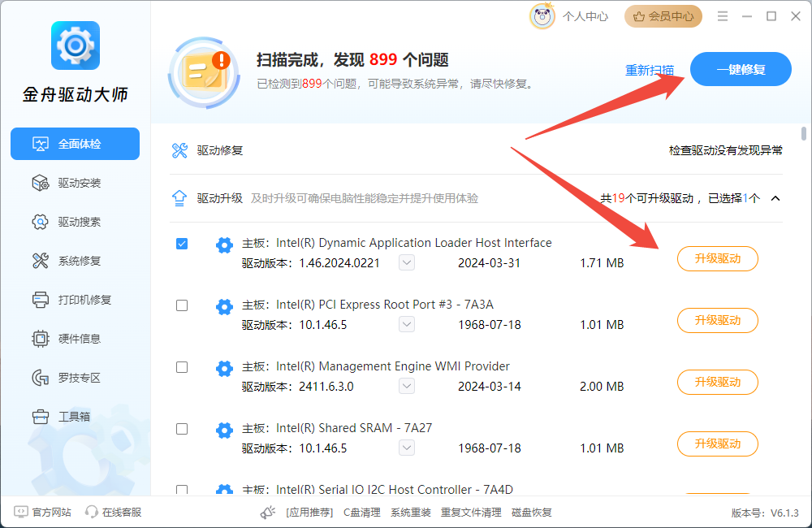
Task: Check the Shared SRAM - 7A27 checkbox
Action: point(182,429)
